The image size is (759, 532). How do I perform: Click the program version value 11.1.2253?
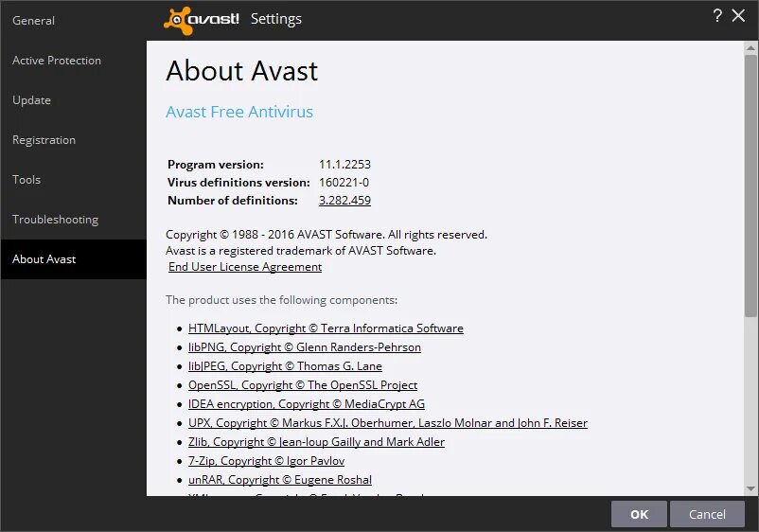(344, 164)
